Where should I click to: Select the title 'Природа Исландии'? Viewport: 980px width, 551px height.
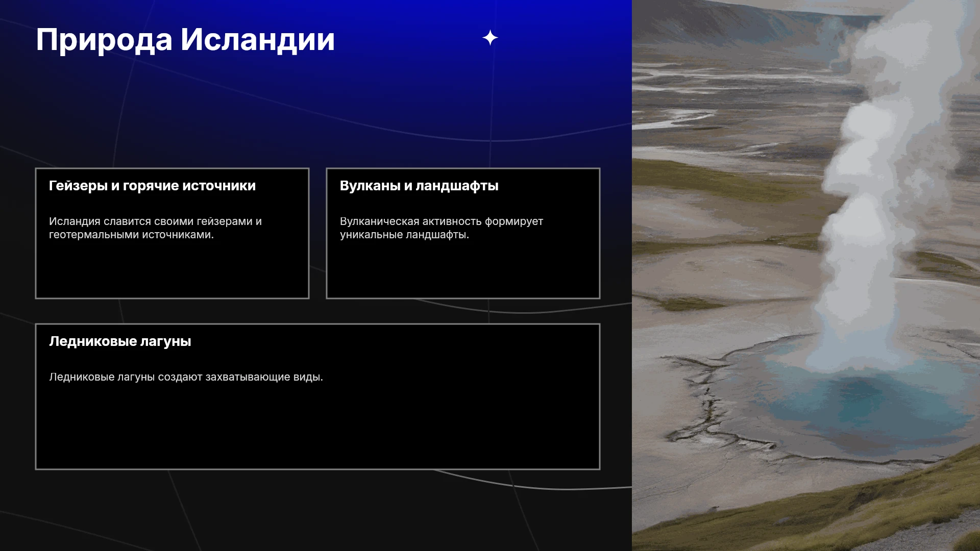pos(185,40)
